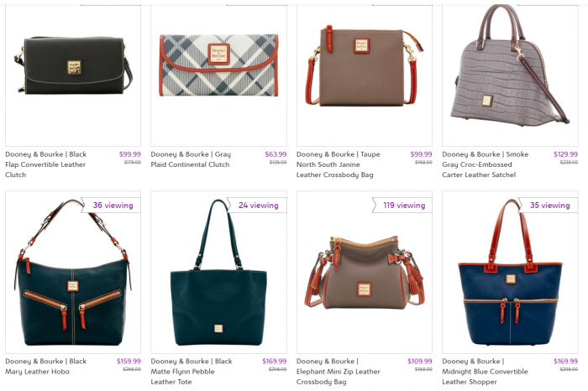Screen dimensions: 588x391
Task: Open the Gray Plaid Continental Clutch image
Action: point(218,65)
